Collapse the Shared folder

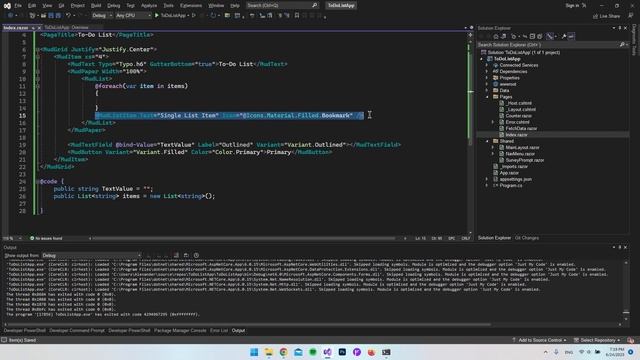coord(487,141)
